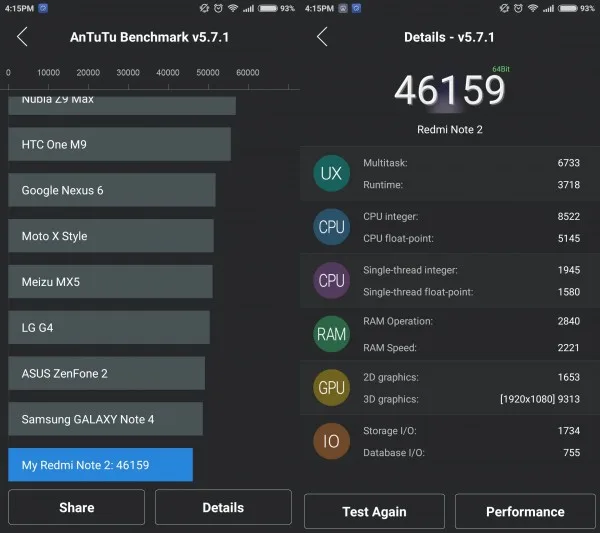
Task: Open the Performance button
Action: (525, 511)
